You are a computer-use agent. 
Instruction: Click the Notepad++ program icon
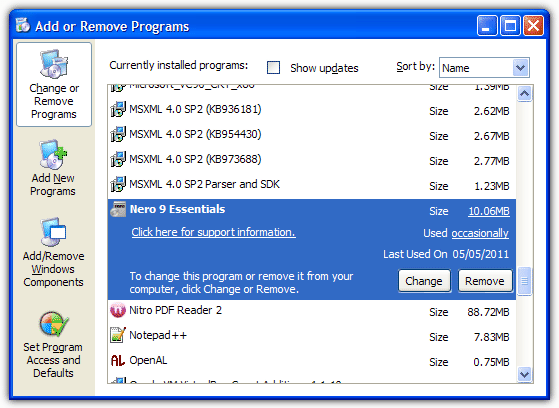(x=118, y=335)
